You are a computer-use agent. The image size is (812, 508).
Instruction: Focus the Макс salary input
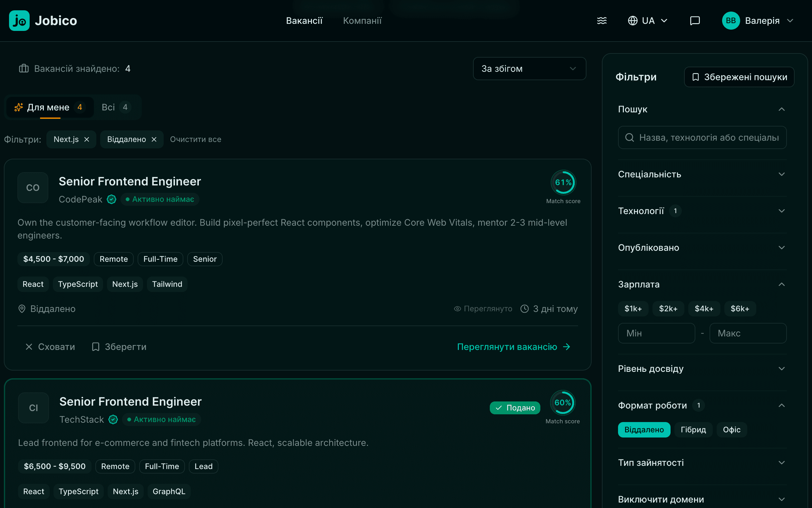pyautogui.click(x=748, y=333)
